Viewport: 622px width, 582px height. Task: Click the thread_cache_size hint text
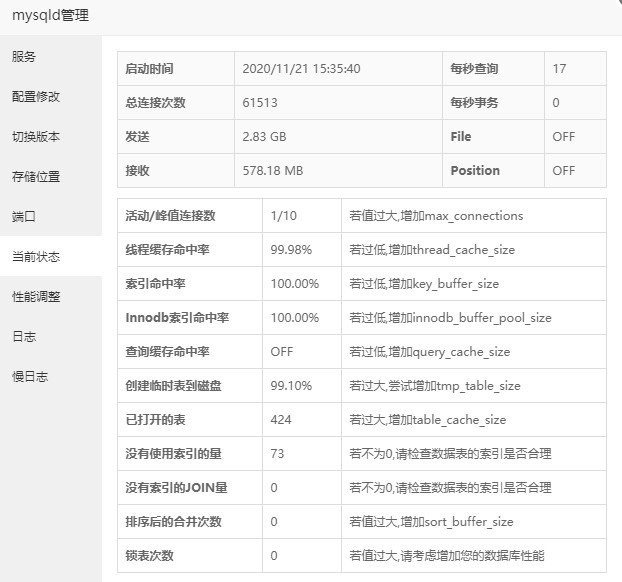[x=432, y=250]
